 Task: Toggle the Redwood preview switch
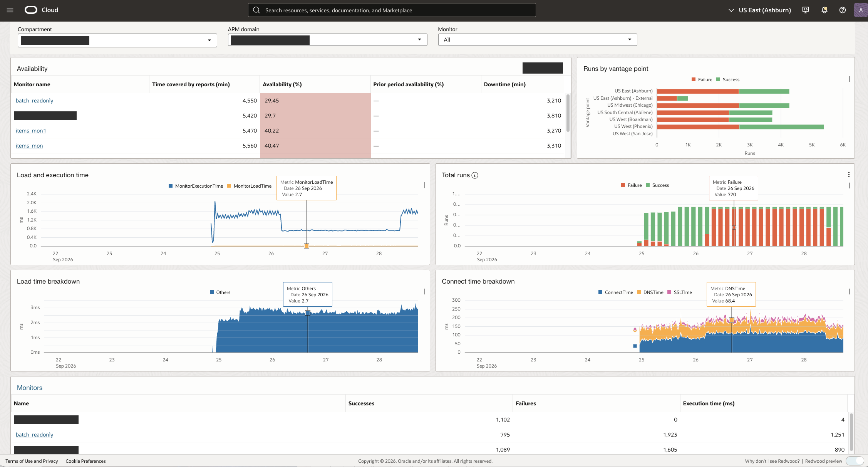point(855,461)
